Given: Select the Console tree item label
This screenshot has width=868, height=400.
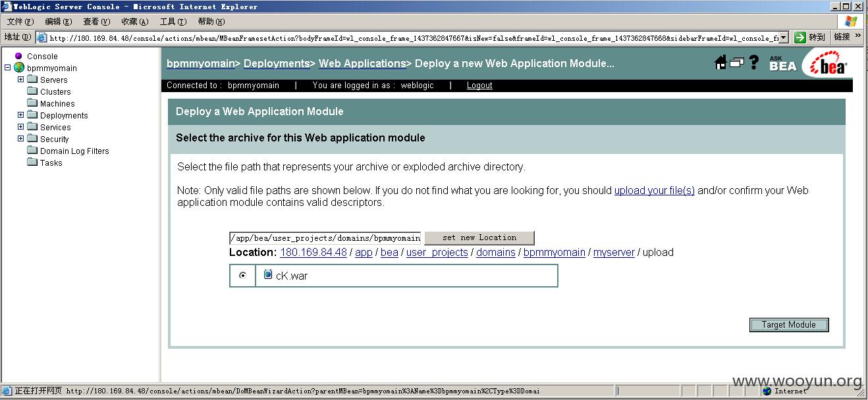Looking at the screenshot, I should click(42, 56).
